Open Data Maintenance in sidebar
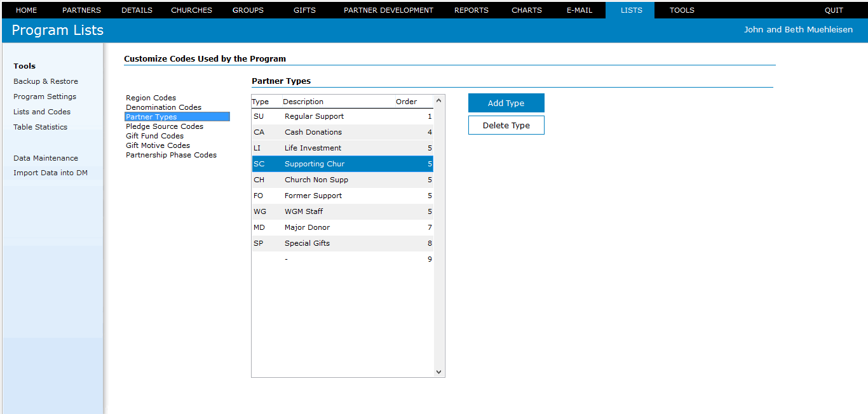 click(x=46, y=158)
